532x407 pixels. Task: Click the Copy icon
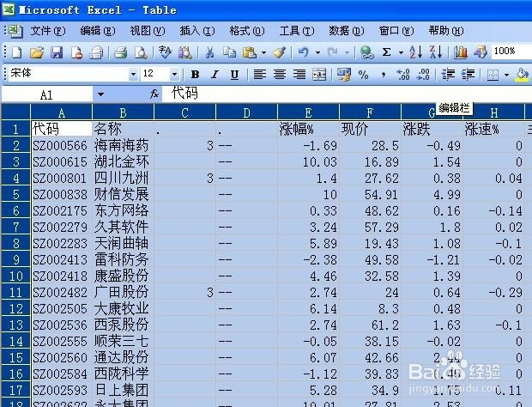pyautogui.click(x=229, y=52)
